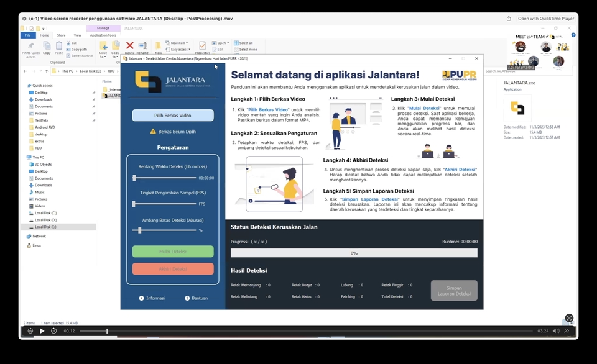The width and height of the screenshot is (597, 364).
Task: Click the Properties icon in ribbon
Action: coord(203,45)
